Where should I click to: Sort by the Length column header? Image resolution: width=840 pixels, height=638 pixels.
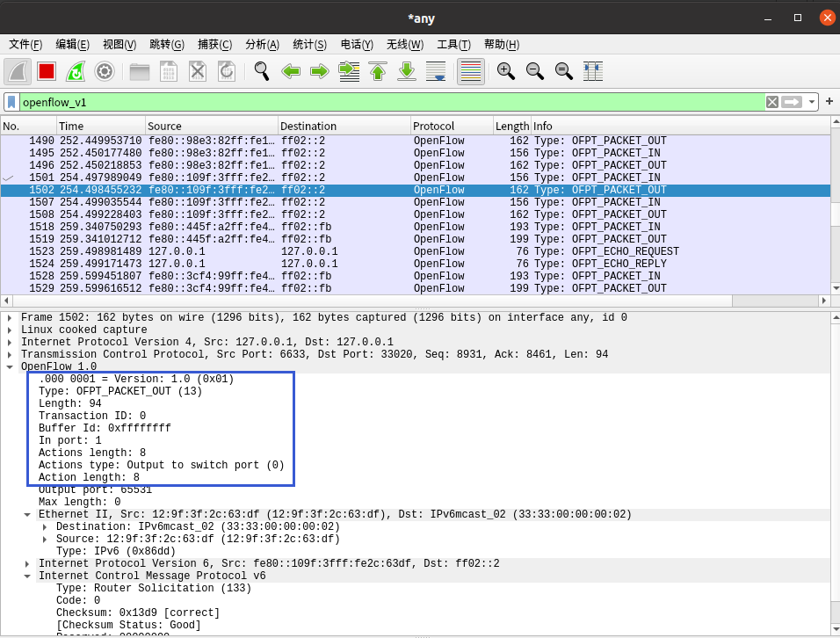tap(512, 126)
